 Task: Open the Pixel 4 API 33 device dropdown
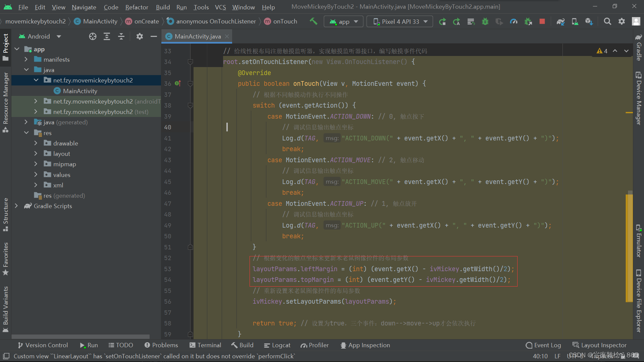tap(400, 22)
